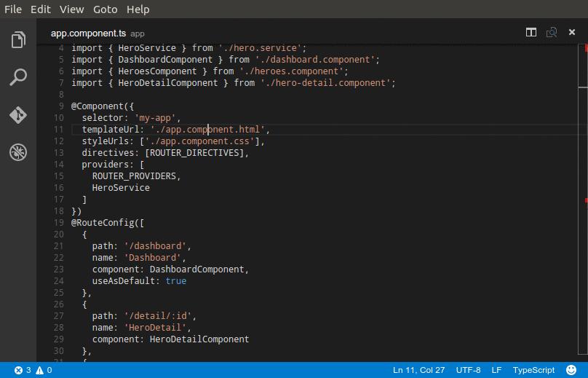
Task: Click the templateUrl property on line 11
Action: (x=111, y=130)
